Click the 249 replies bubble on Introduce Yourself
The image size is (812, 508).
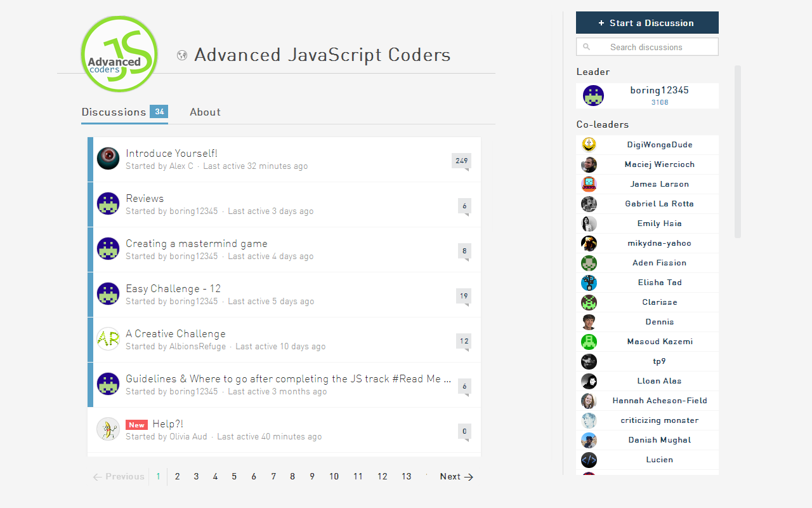coord(461,161)
